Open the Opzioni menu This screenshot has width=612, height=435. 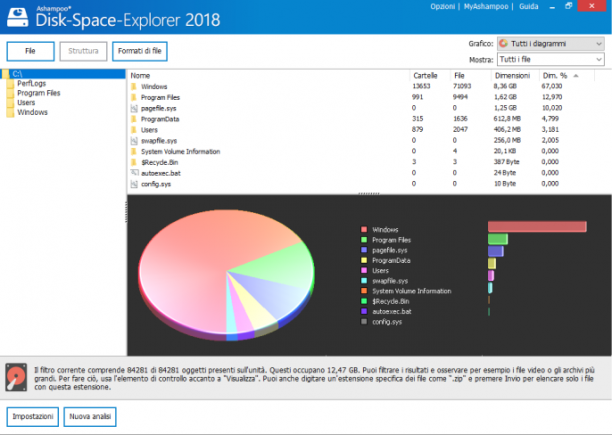point(442,7)
